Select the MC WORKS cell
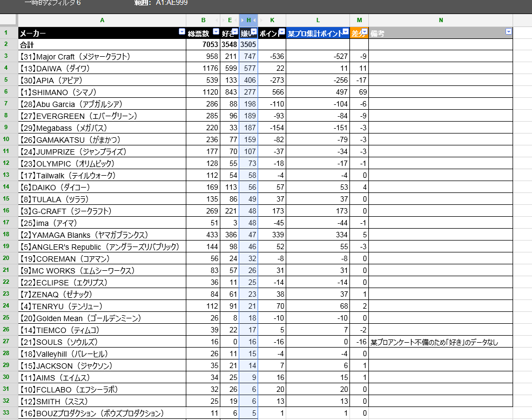The height and width of the screenshot is (420, 532). (x=102, y=270)
